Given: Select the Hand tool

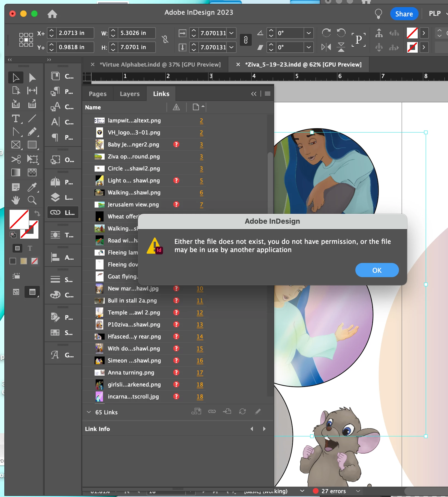Looking at the screenshot, I should (x=16, y=200).
